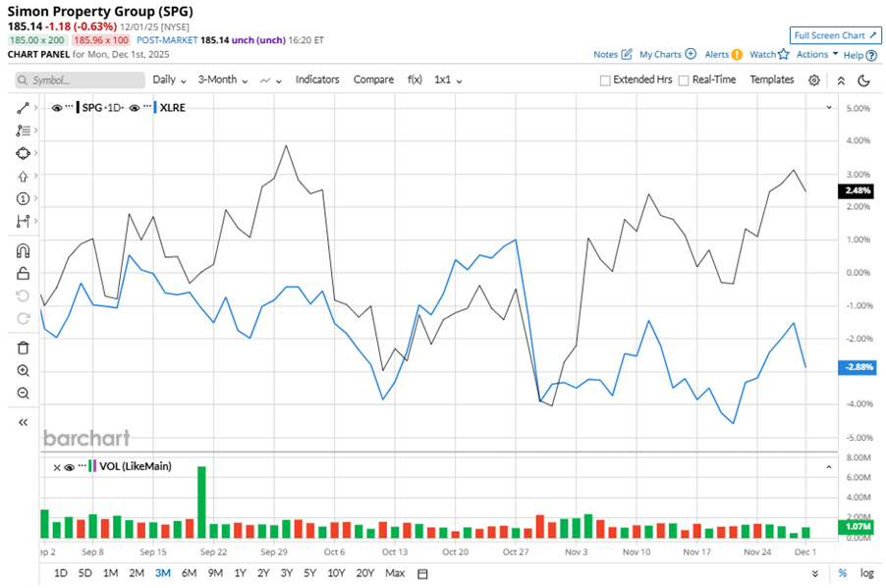Select the 1Y time range
Viewport: 886px width, 588px height.
pyautogui.click(x=240, y=573)
